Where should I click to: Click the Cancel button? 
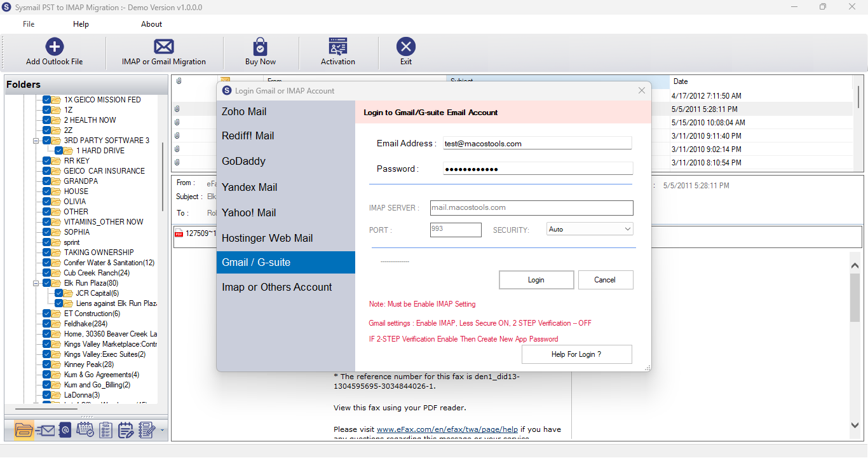pyautogui.click(x=605, y=280)
